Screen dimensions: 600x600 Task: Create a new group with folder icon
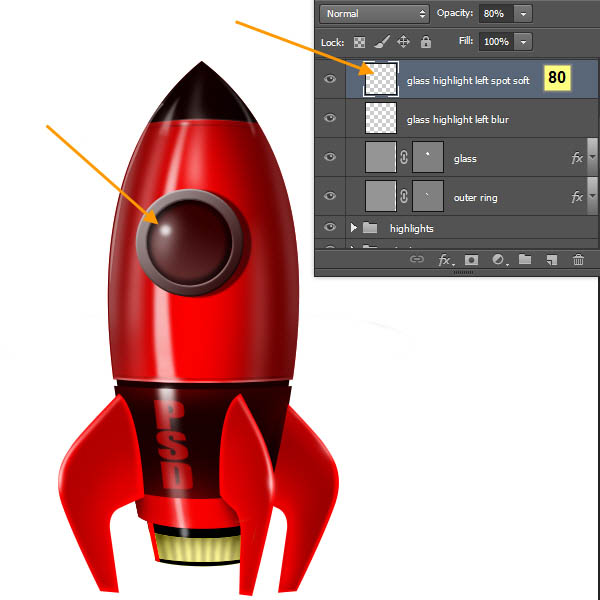tap(525, 260)
